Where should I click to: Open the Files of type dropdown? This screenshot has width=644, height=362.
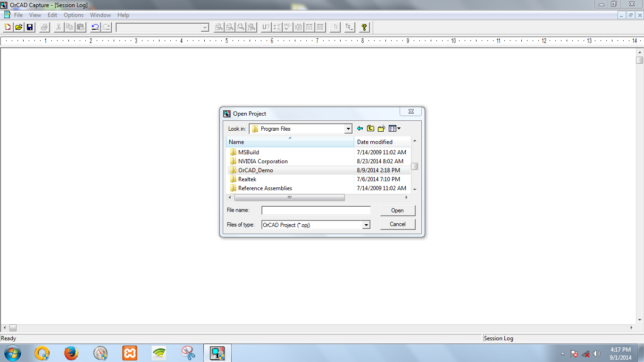point(367,225)
